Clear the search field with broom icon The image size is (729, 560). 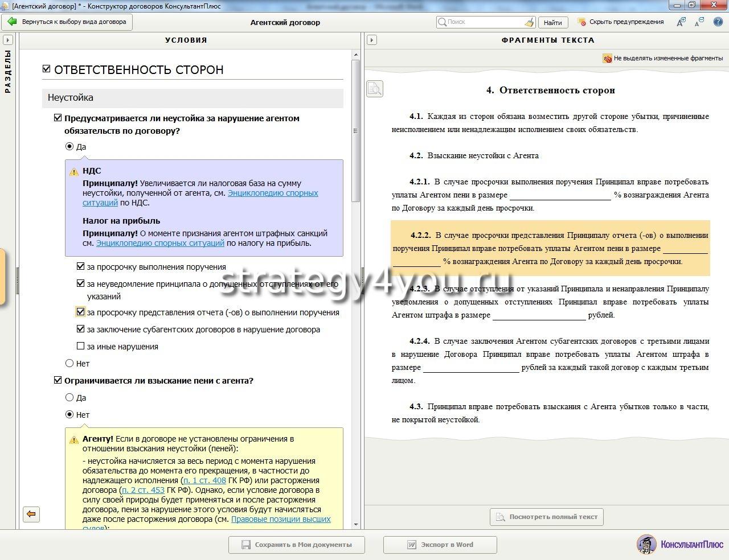[529, 22]
